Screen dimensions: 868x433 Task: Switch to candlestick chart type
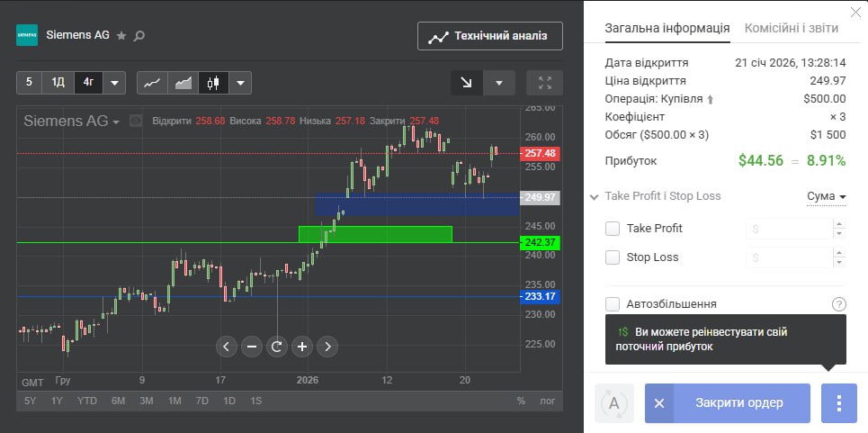point(214,83)
